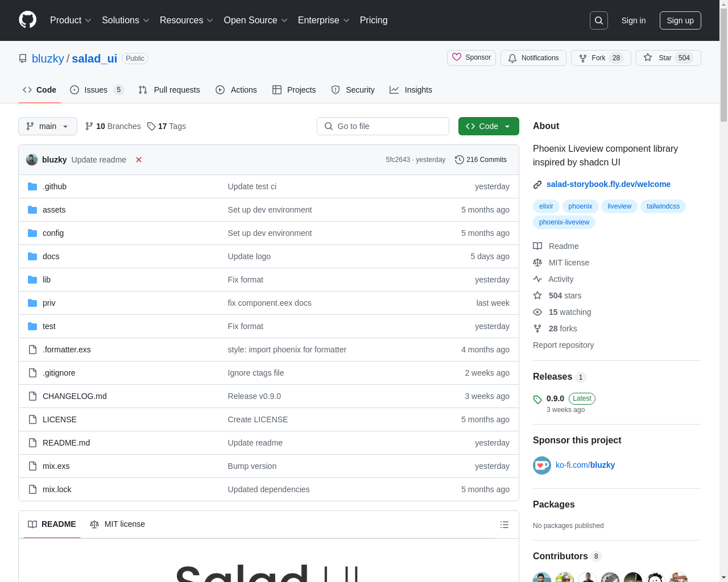Screen dimensions: 728x582
Task: Expand the Product menu
Action: coord(71,20)
